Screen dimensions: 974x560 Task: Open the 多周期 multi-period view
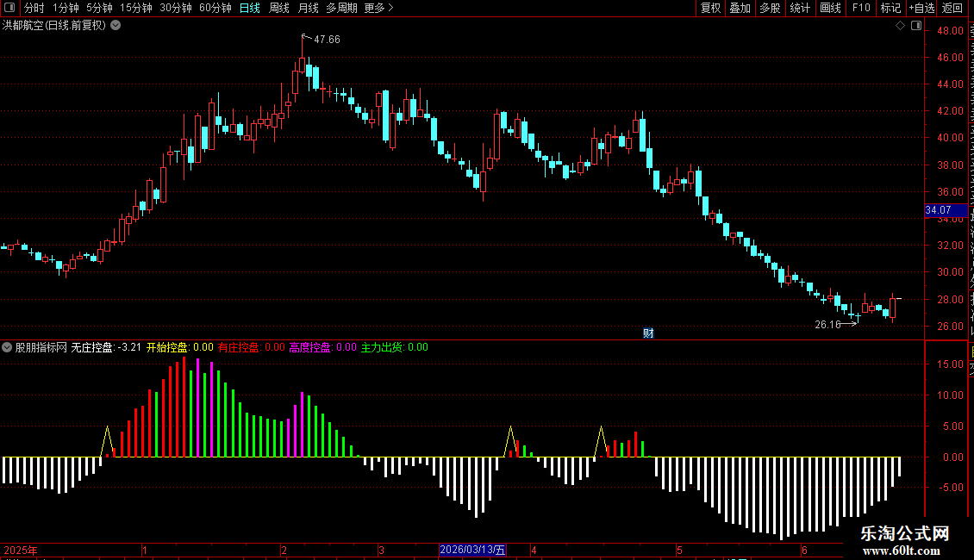(x=341, y=8)
